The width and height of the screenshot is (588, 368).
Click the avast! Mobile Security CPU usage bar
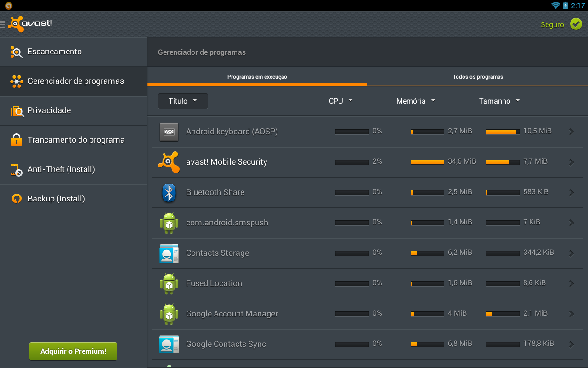pos(352,161)
